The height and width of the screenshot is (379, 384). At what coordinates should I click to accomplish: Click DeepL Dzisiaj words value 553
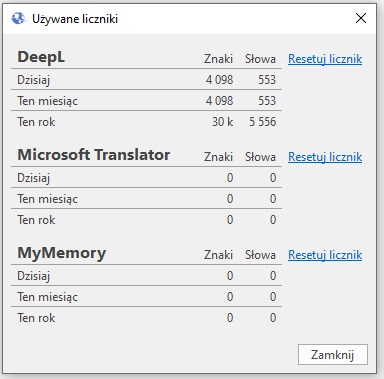[267, 80]
